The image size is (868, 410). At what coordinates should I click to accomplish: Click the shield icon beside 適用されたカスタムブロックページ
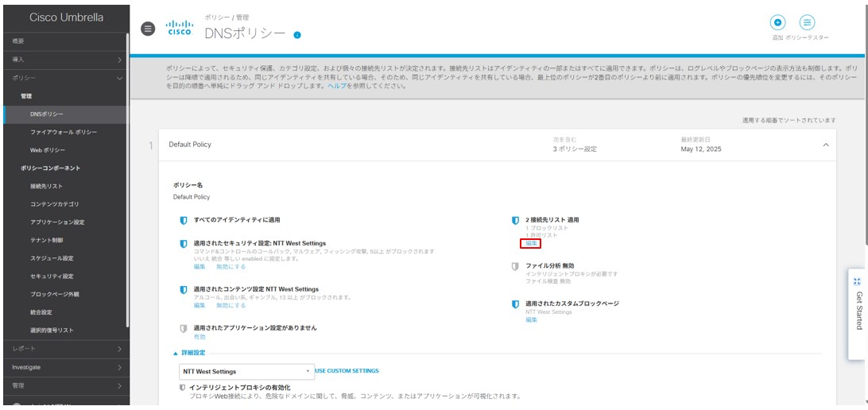[x=515, y=304]
